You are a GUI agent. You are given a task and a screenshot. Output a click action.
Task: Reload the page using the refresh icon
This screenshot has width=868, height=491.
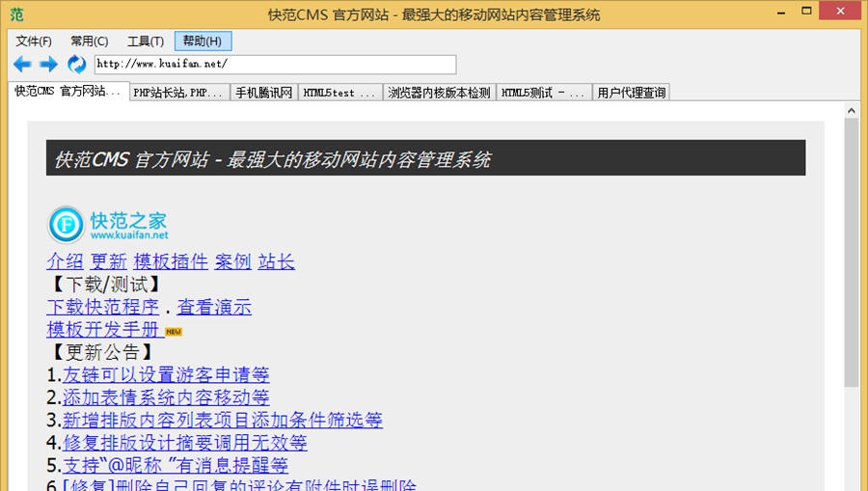click(x=76, y=65)
